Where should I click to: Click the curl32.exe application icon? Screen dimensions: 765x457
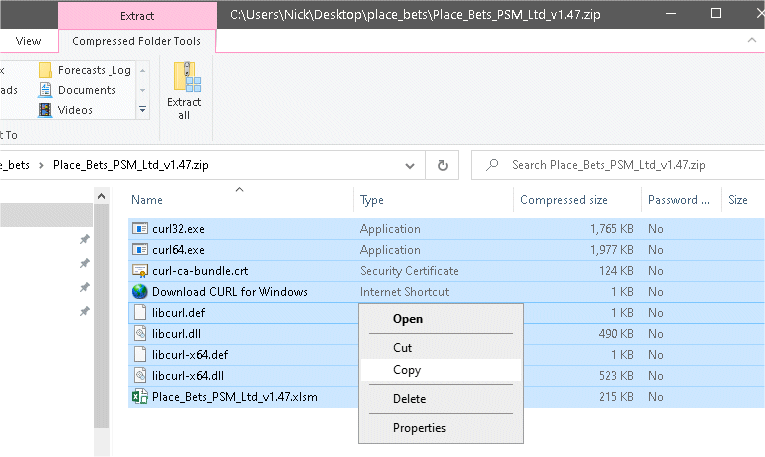(x=139, y=229)
